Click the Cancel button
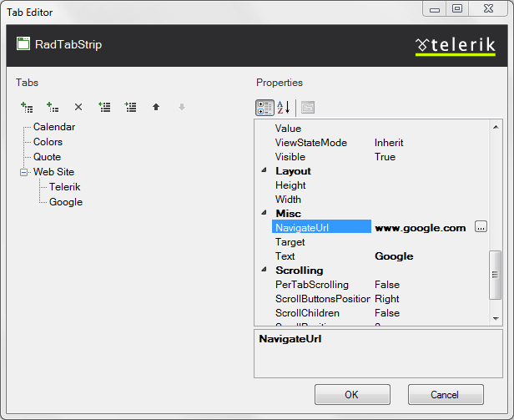 (x=446, y=394)
